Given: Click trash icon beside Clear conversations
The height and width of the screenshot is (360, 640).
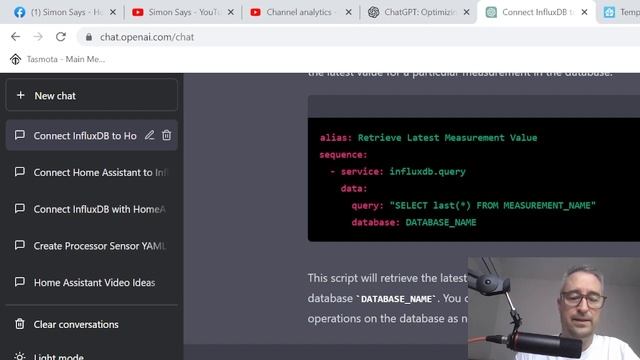Looking at the screenshot, I should coord(20,324).
